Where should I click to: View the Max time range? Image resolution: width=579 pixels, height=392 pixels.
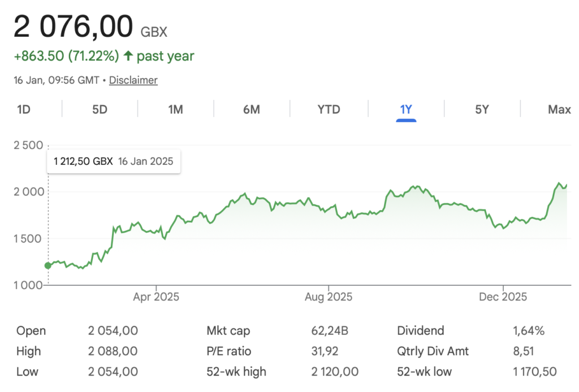559,110
